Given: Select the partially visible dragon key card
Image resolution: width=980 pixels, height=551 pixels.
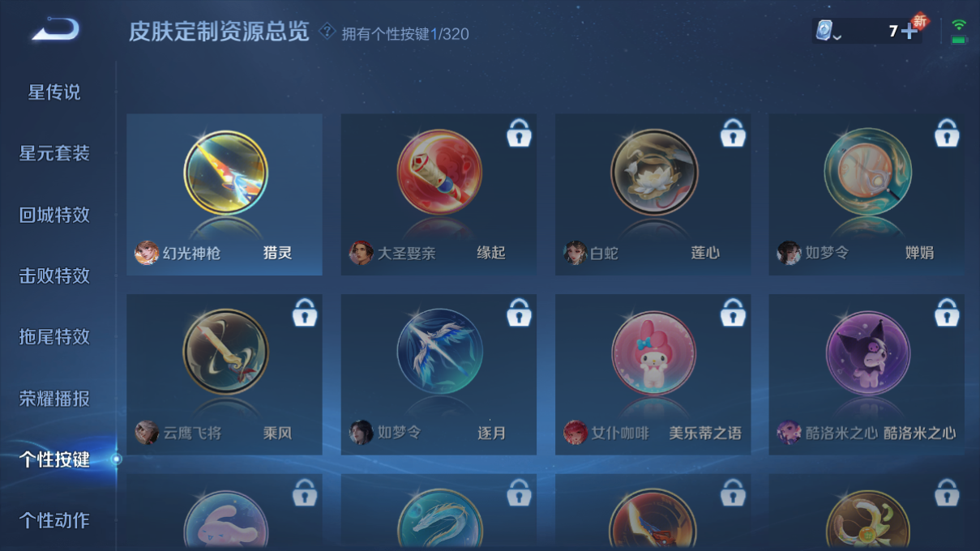Looking at the screenshot, I should point(439,512).
